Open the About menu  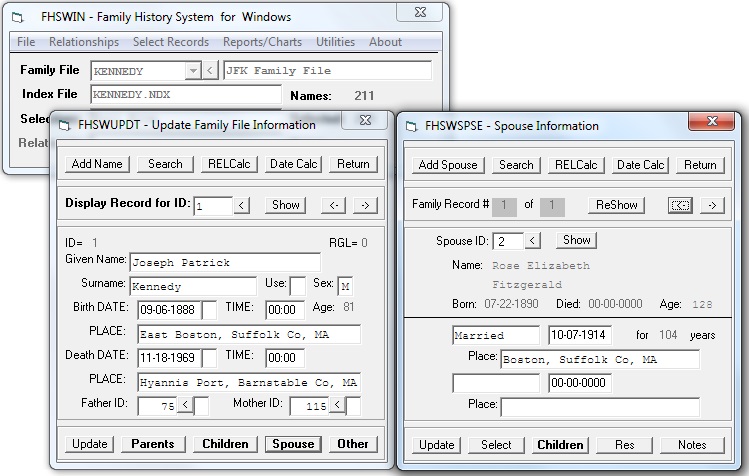point(385,42)
